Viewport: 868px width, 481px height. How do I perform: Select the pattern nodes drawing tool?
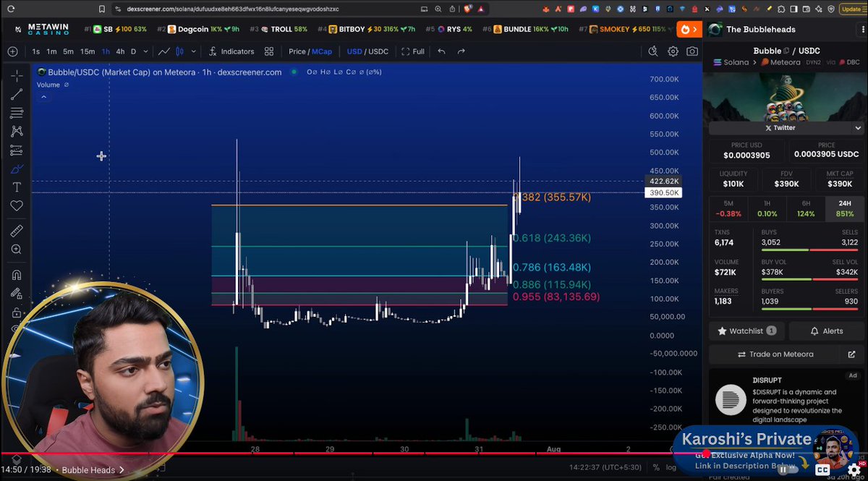tap(17, 132)
